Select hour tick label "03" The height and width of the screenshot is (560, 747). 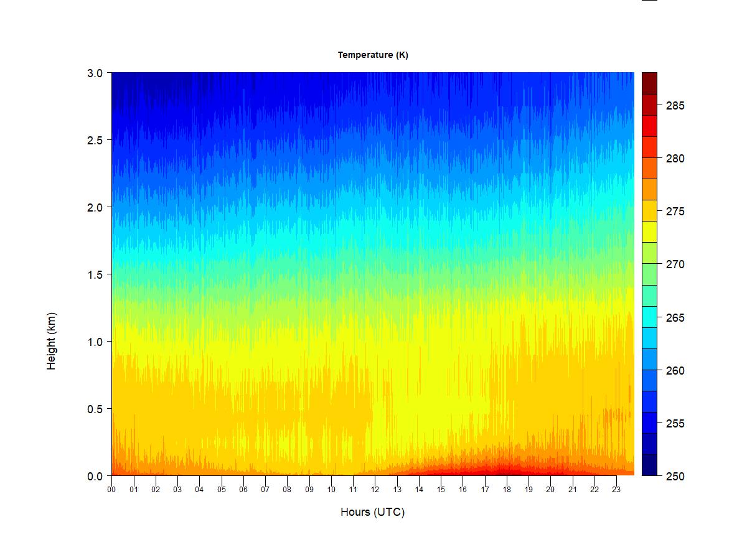[x=177, y=489]
